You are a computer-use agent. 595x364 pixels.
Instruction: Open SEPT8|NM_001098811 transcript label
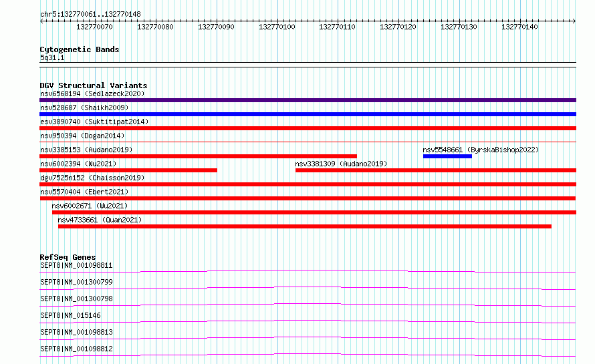[x=76, y=265]
